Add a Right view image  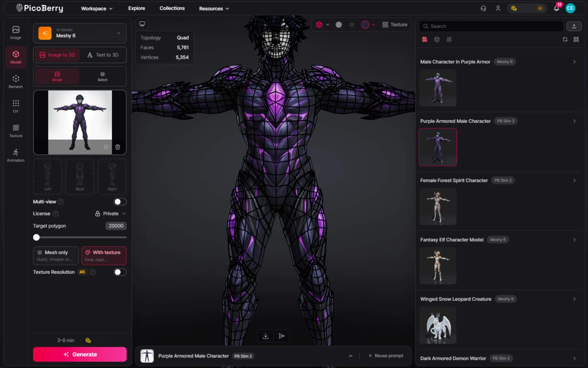coord(112,176)
